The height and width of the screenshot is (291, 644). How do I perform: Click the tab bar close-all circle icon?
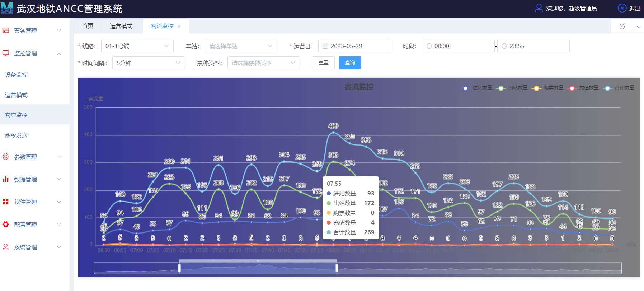(x=622, y=27)
